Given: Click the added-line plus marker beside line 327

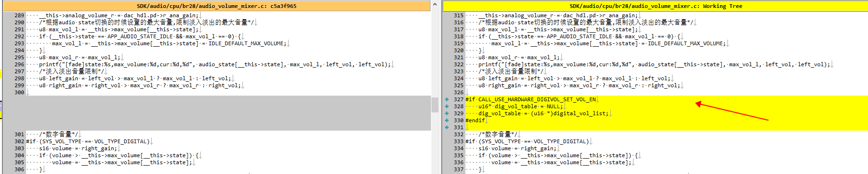Looking at the screenshot, I should click(447, 99).
